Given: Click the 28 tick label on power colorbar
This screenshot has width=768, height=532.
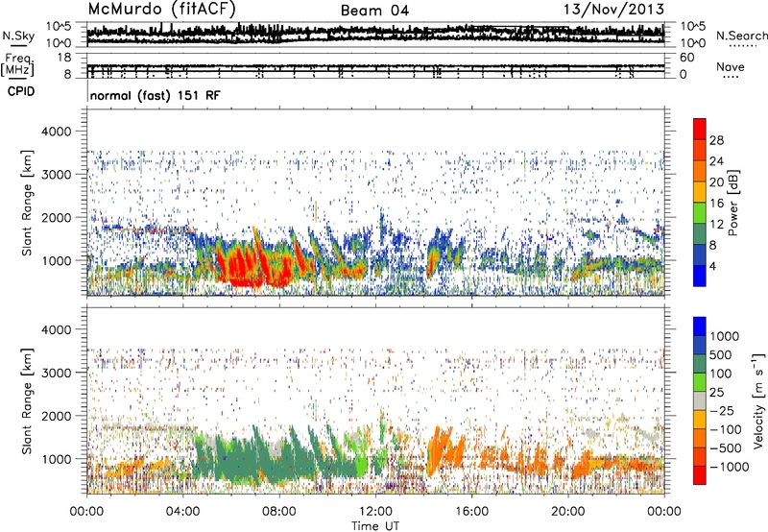Looking at the screenshot, I should pyautogui.click(x=716, y=140).
